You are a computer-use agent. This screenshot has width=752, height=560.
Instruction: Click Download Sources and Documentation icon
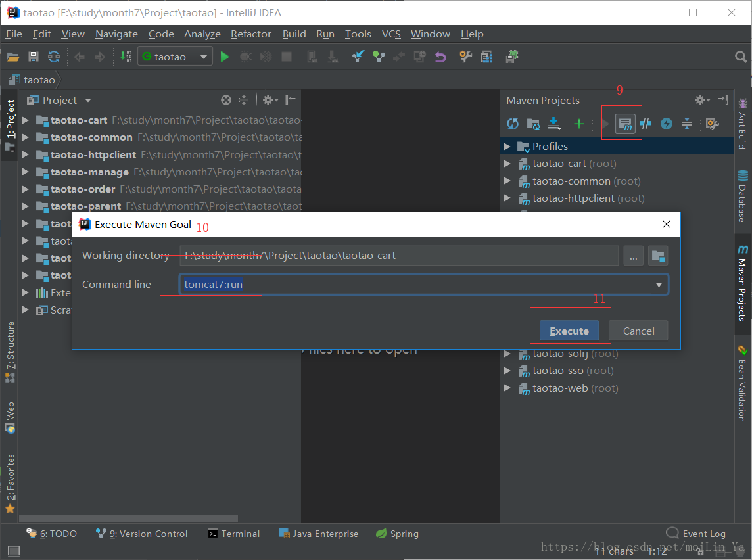pos(554,124)
